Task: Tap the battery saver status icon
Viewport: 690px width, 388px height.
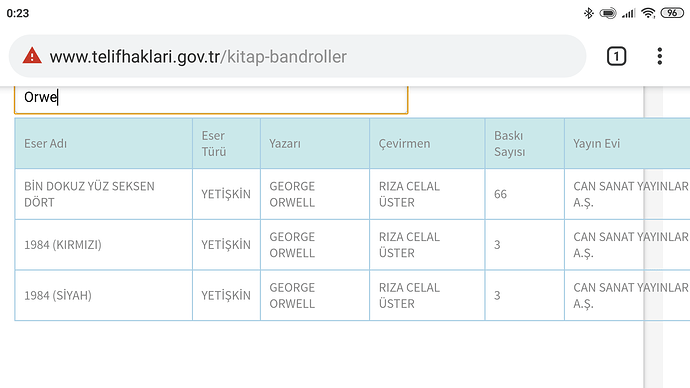Action: point(608,13)
